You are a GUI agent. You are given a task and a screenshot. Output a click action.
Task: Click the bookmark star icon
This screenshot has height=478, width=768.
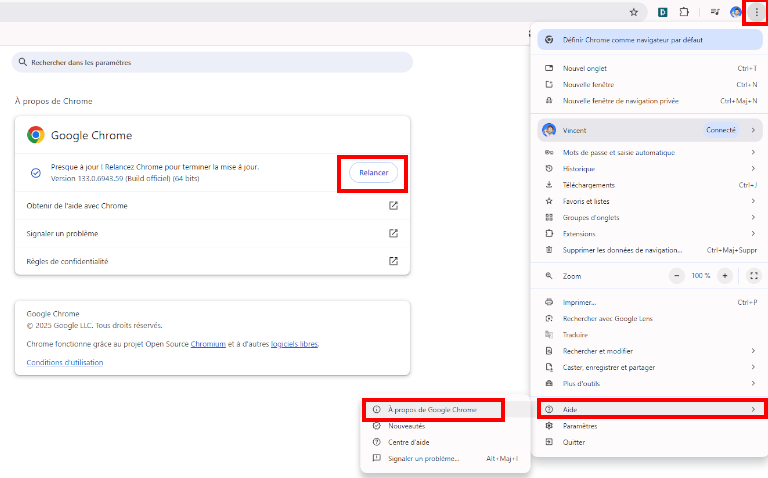tap(633, 12)
